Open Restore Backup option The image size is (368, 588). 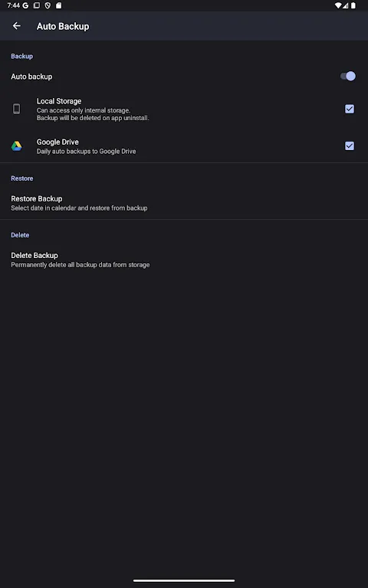tap(184, 203)
